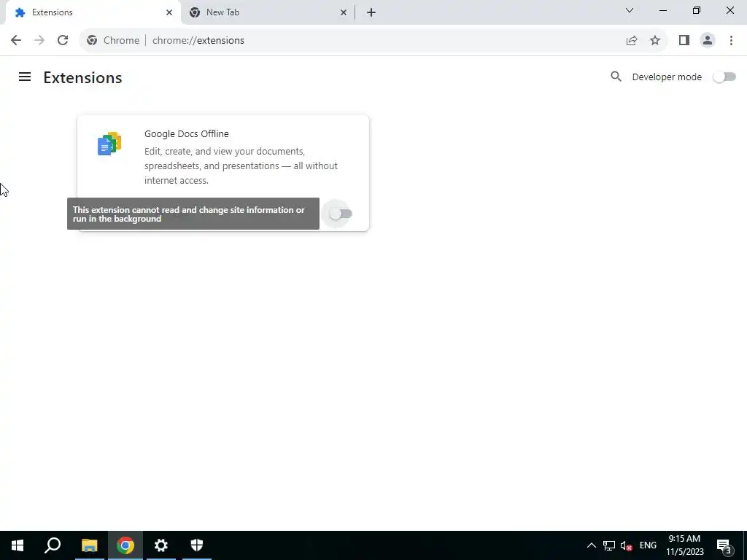Click the Google Docs Offline title text
This screenshot has width=747, height=560.
click(186, 134)
